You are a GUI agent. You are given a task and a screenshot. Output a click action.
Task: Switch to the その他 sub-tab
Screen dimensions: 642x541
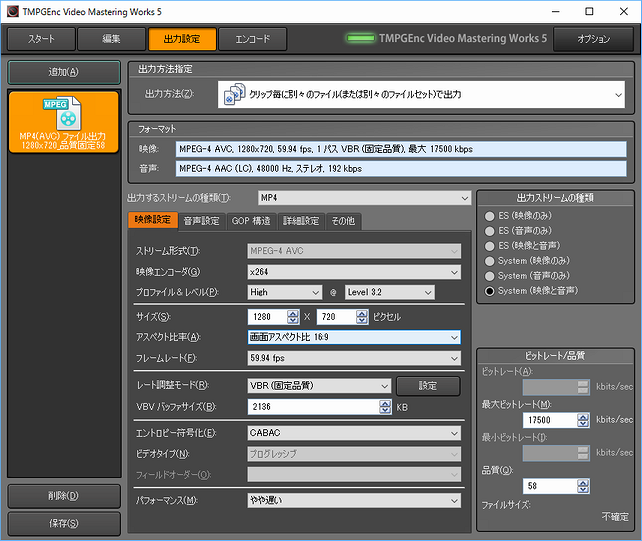[x=343, y=221]
